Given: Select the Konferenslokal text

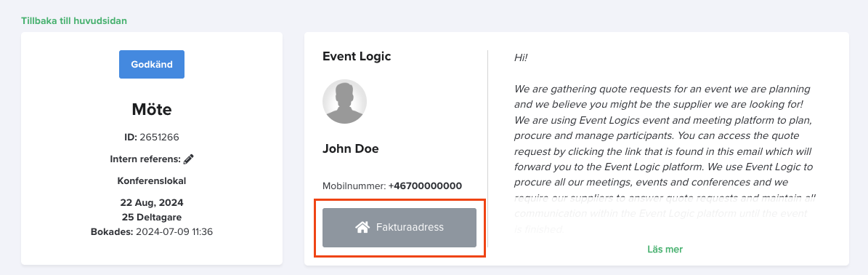Looking at the screenshot, I should 152,180.
